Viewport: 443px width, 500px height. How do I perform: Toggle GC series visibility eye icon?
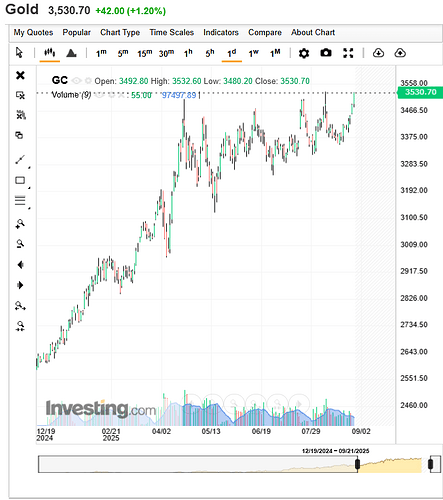[x=77, y=81]
